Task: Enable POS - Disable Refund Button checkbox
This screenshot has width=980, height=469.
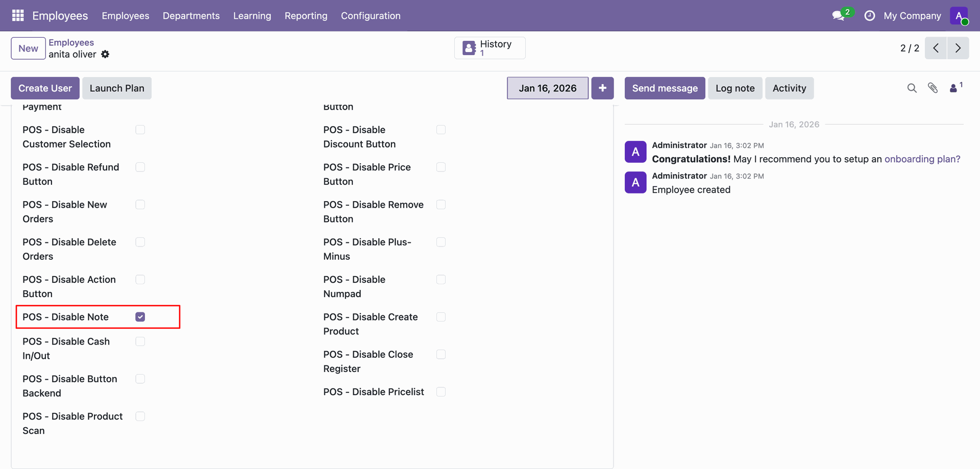Action: coord(140,167)
